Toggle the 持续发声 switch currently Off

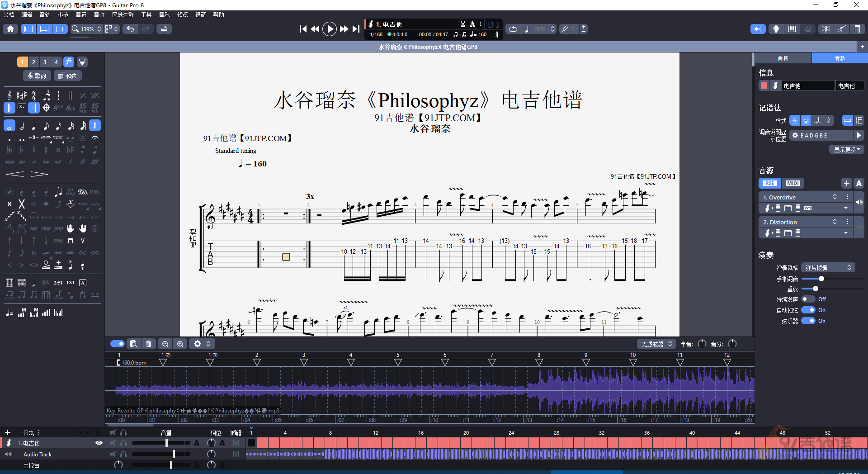click(808, 299)
